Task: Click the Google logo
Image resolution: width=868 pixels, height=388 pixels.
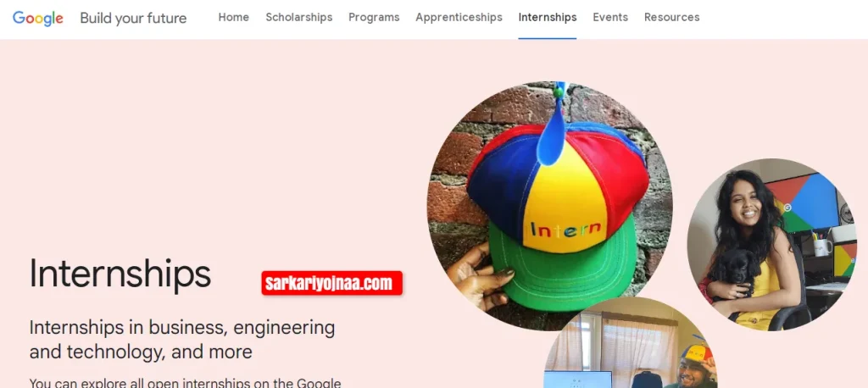Action: tap(37, 18)
